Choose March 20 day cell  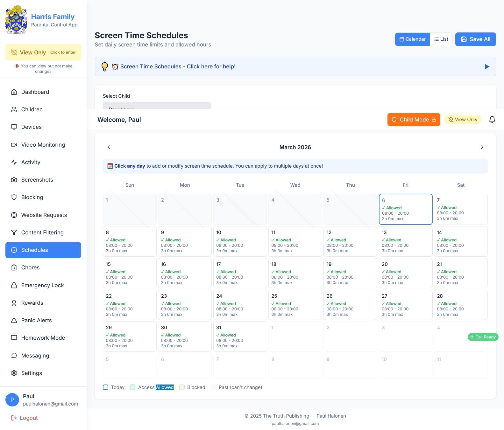coord(406,273)
